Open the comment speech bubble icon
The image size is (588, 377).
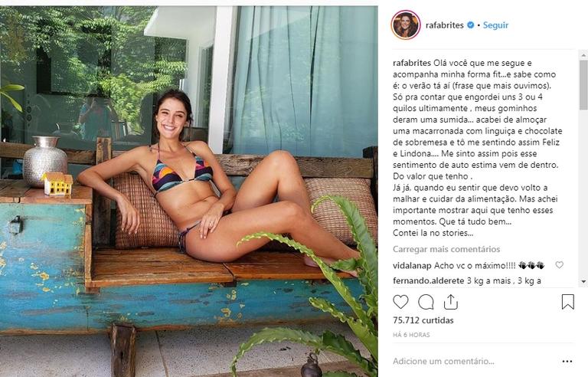click(x=426, y=302)
